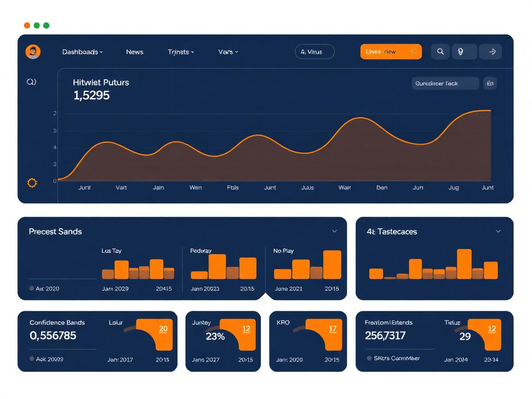This screenshot has width=532, height=399.
Task: Click the arrow icon button in the top right
Action: (491, 51)
